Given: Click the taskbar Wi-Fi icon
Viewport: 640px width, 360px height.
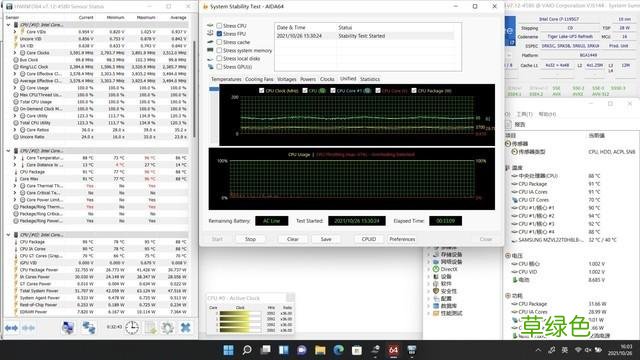Looking at the screenshot, I should pos(578,350).
